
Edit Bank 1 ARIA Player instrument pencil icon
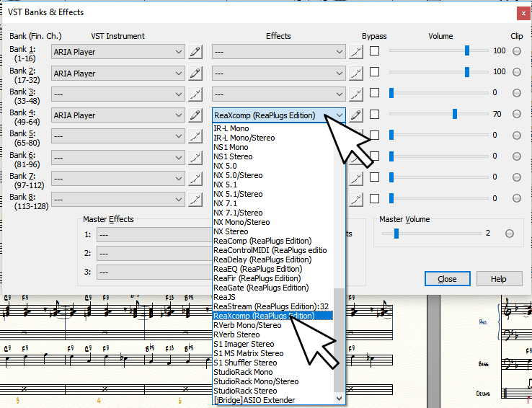pyautogui.click(x=195, y=52)
